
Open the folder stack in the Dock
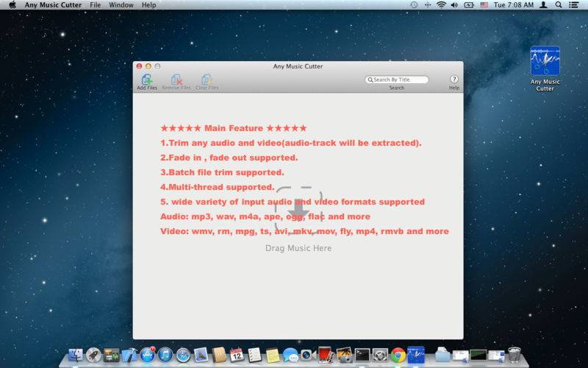click(442, 355)
